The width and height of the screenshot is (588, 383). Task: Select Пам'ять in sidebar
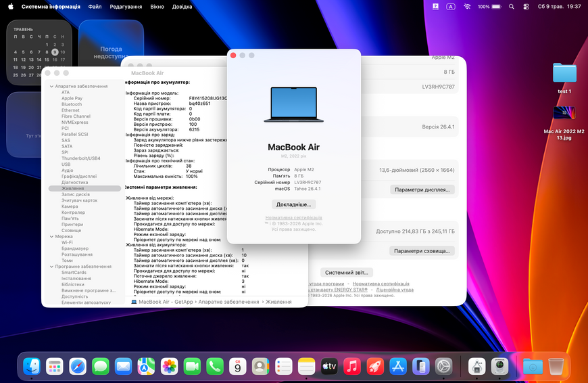pos(70,218)
